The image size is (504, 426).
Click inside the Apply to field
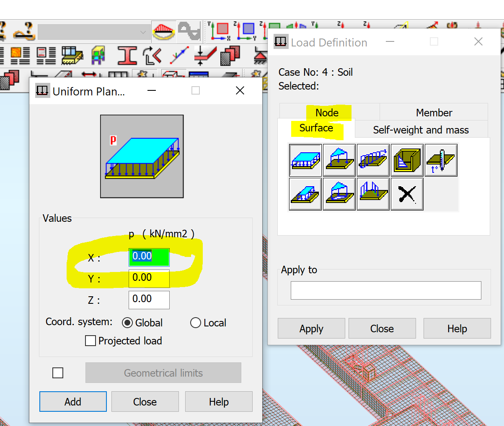[385, 290]
